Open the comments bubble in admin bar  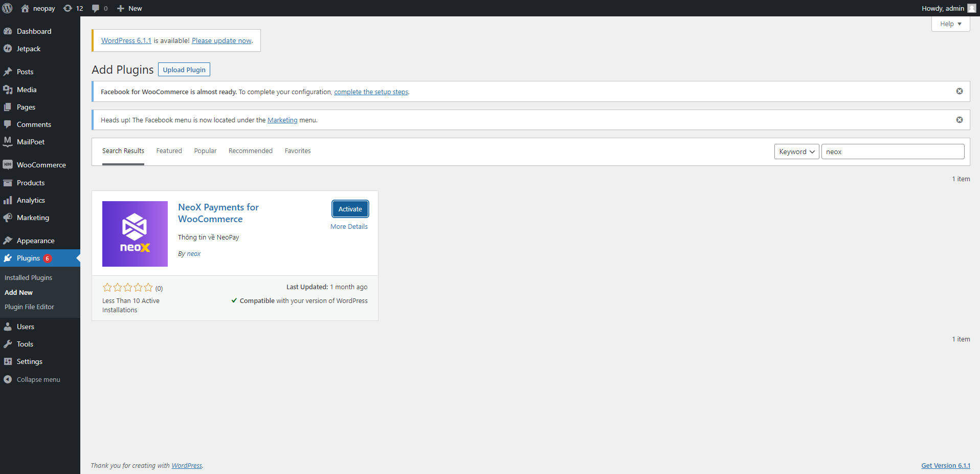pyautogui.click(x=96, y=8)
